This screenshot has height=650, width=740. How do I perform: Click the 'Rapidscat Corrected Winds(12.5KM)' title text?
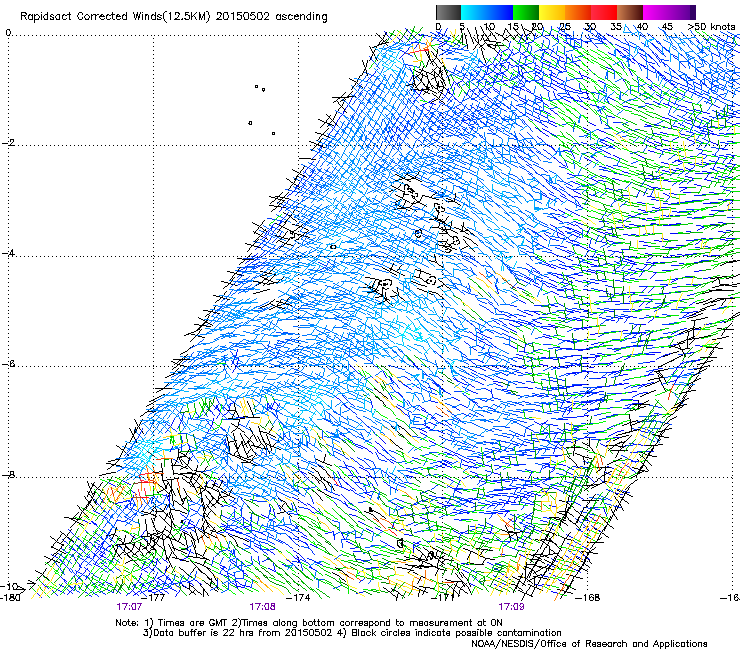115,17
